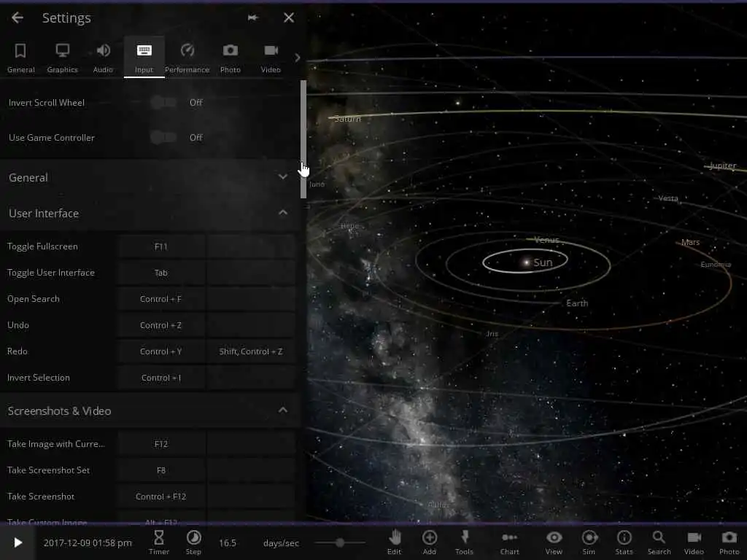
Task: Expand the General keybindings section
Action: coord(150,178)
